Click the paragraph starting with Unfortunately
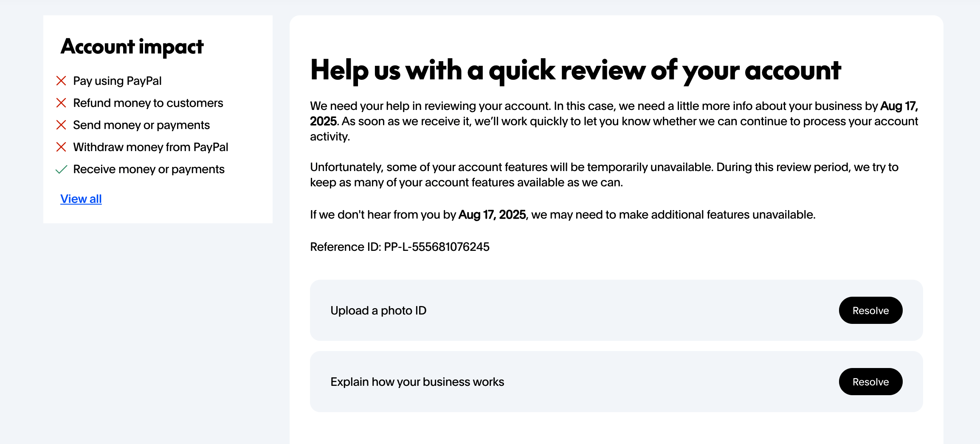Image resolution: width=980 pixels, height=444 pixels. pyautogui.click(x=604, y=174)
